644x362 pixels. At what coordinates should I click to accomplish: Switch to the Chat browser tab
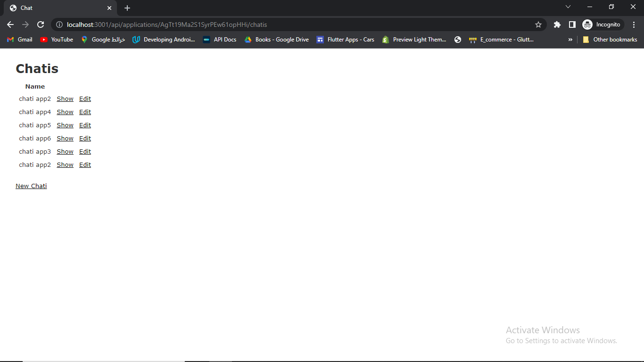[57, 8]
